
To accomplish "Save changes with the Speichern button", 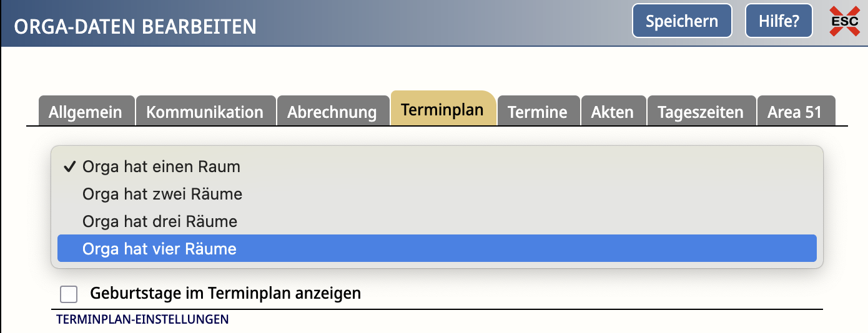I will point(682,21).
